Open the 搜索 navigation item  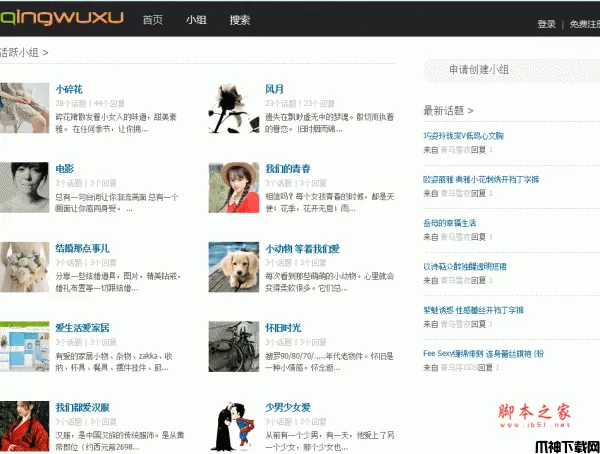[x=240, y=20]
